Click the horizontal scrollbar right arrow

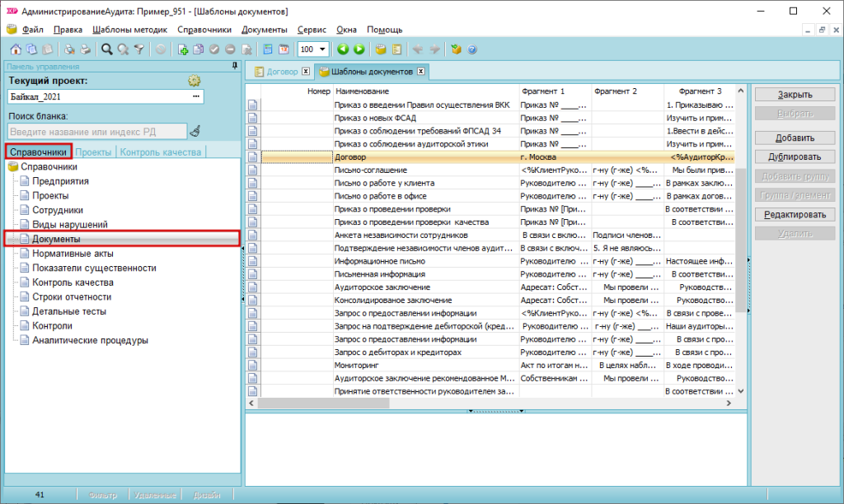tap(729, 403)
